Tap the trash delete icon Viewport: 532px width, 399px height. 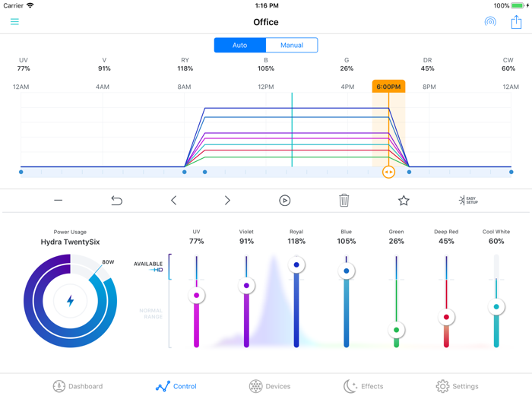(x=344, y=200)
